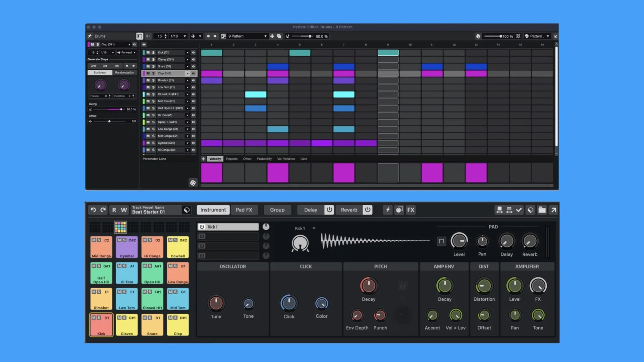
Task: Open the 9 Pattern dropdown
Action: [x=265, y=36]
